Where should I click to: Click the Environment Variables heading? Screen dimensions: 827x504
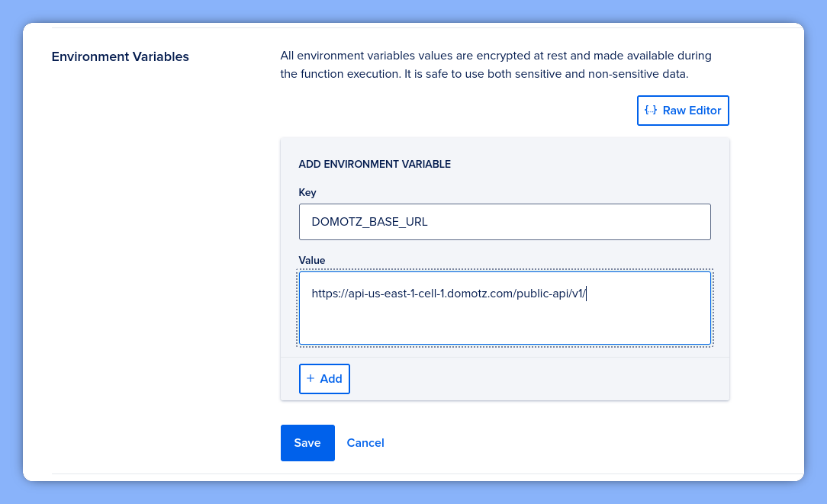point(120,56)
